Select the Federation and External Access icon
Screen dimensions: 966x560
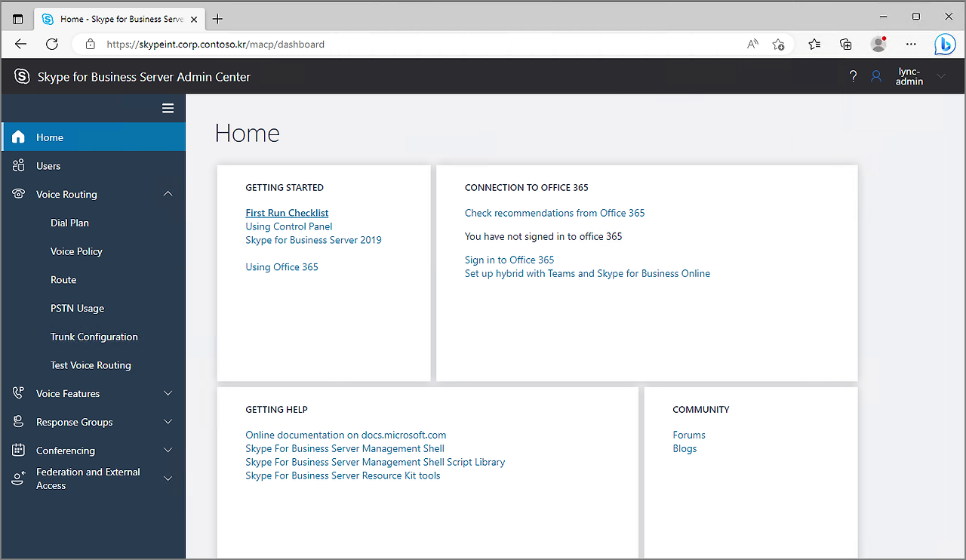[x=17, y=478]
